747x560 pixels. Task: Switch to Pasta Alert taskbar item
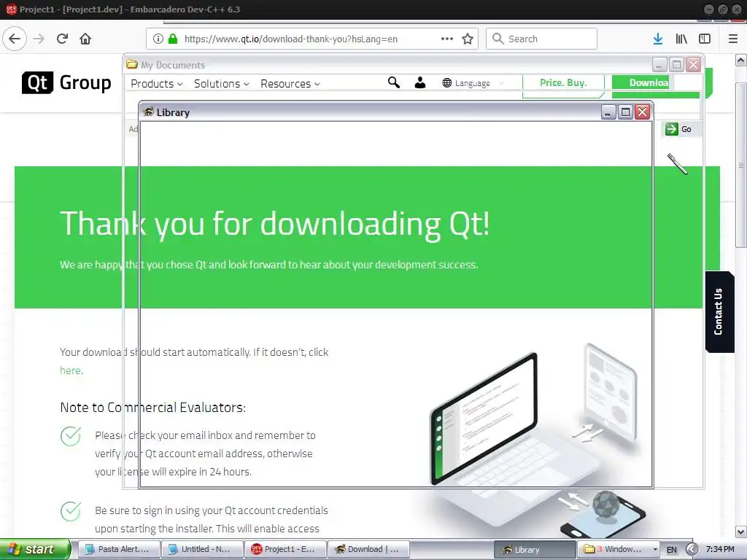(x=118, y=549)
